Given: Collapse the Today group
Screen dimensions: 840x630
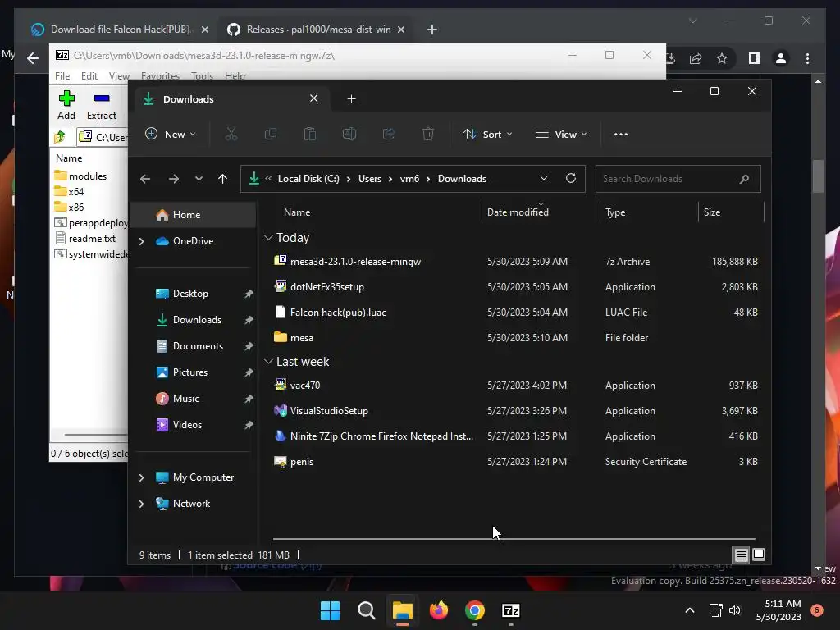Looking at the screenshot, I should pyautogui.click(x=268, y=237).
